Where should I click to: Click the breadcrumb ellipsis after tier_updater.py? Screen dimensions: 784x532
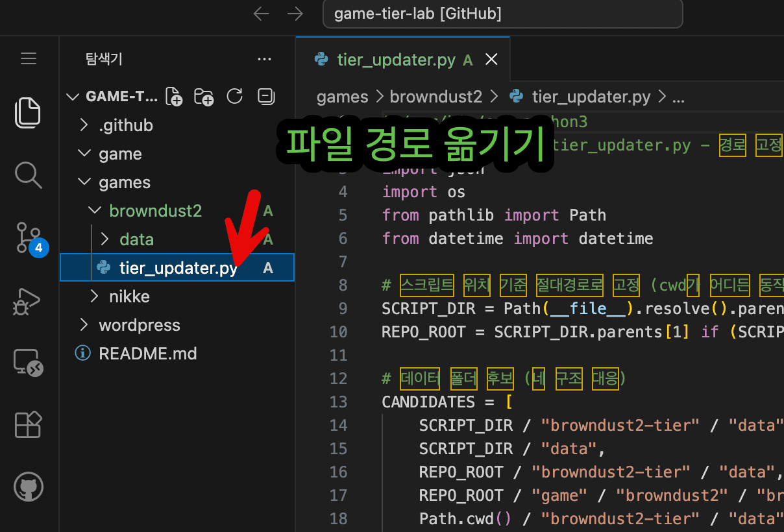(678, 97)
